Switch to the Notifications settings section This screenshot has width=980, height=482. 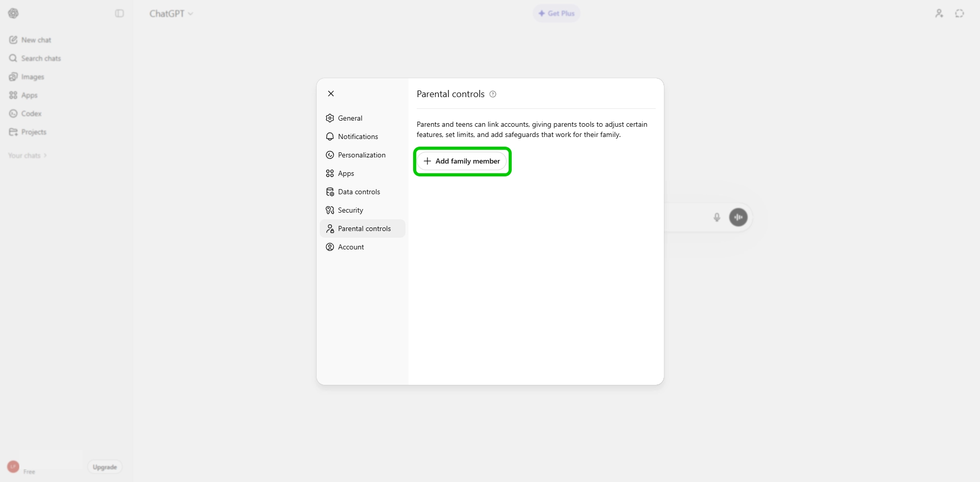(x=358, y=136)
